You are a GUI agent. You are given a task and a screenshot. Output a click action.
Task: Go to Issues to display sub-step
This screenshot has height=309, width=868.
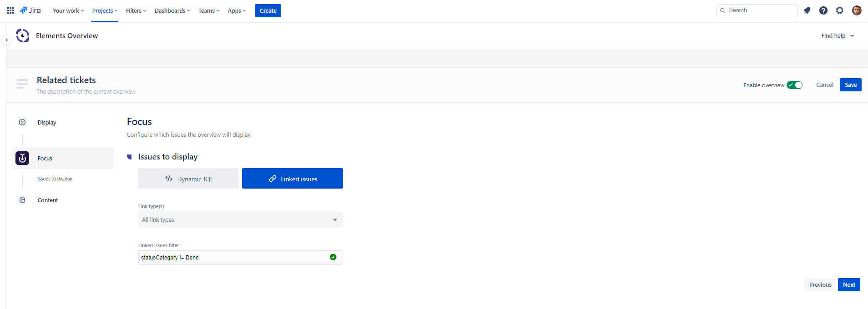55,179
